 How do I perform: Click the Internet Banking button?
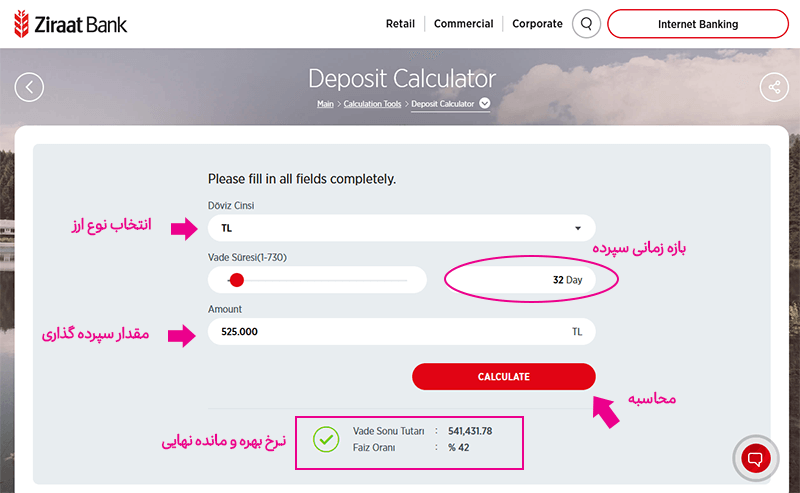coord(697,24)
